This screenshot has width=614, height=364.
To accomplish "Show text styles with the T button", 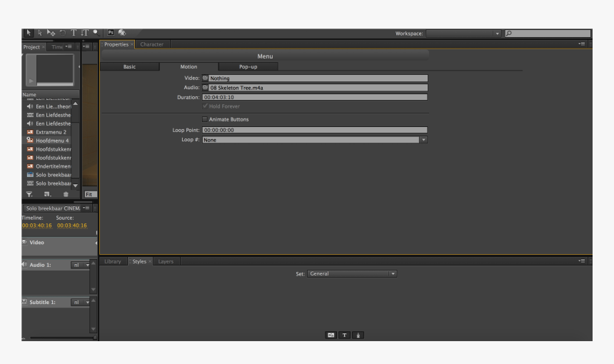I will pyautogui.click(x=345, y=335).
